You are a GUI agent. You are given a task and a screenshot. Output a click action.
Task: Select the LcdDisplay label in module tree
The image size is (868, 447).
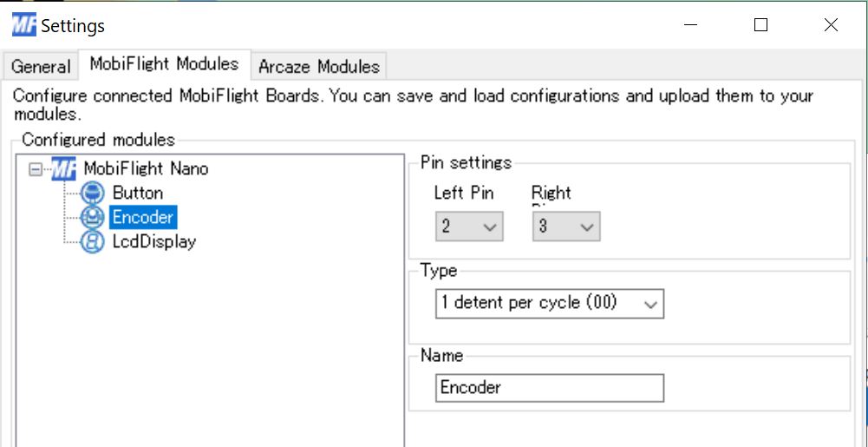click(153, 241)
